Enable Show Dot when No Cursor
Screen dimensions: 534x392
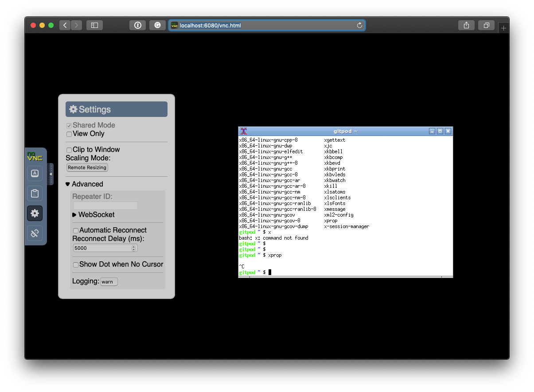[x=76, y=264]
